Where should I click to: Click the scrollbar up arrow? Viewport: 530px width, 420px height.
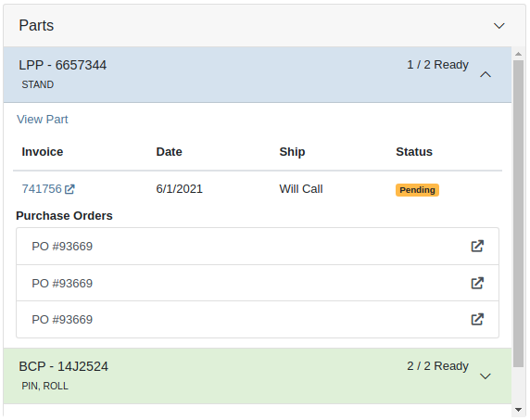518,54
